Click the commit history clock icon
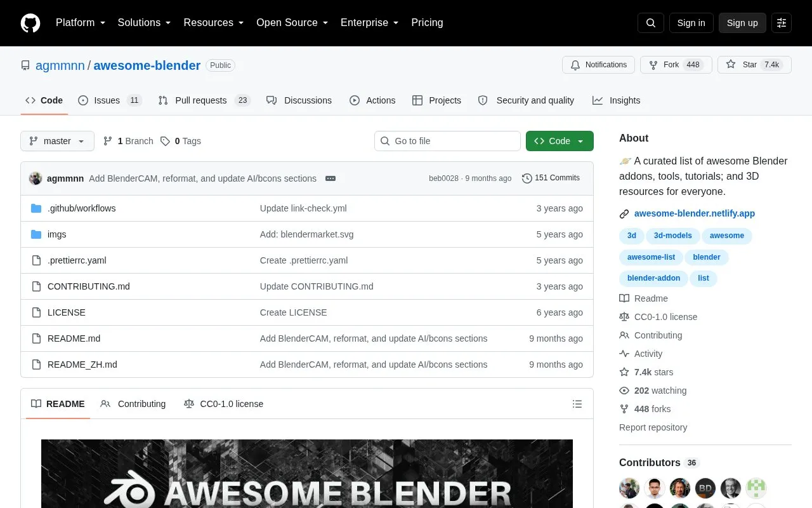The image size is (812, 508). tap(527, 178)
